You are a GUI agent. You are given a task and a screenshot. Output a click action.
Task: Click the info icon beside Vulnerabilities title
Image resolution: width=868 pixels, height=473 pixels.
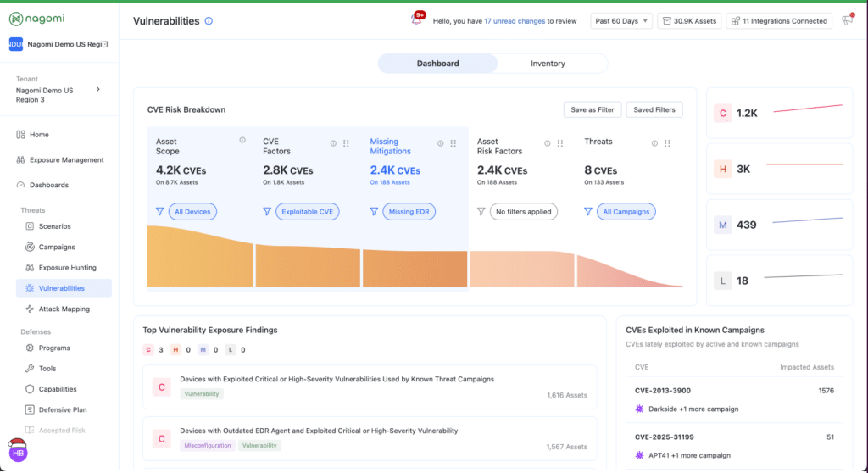(209, 21)
